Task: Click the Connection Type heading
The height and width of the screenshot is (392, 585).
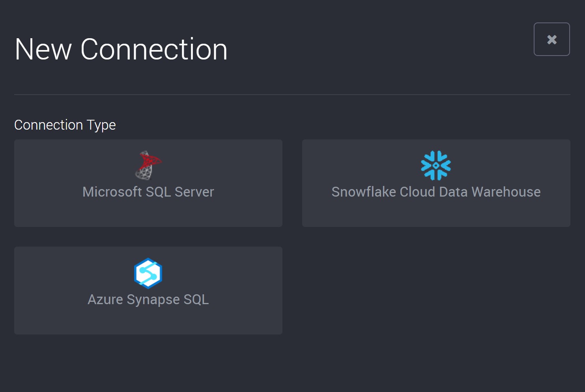Action: click(x=65, y=125)
